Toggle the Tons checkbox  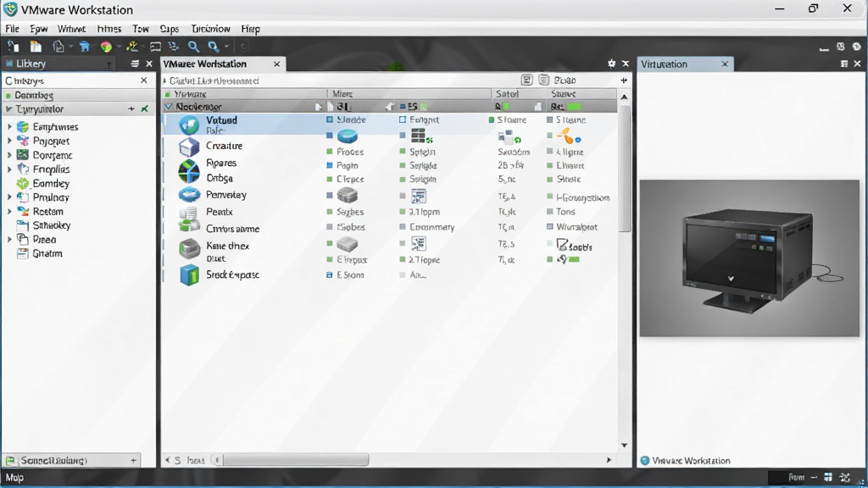(549, 211)
